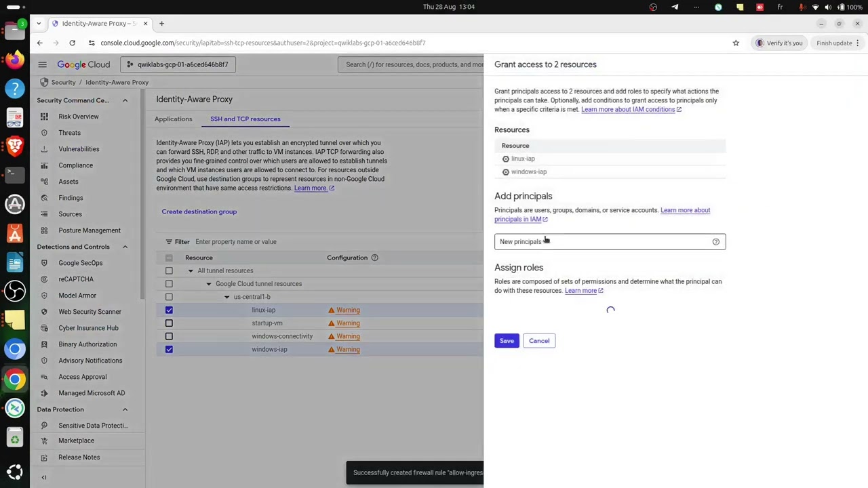Click the Security breadcrumb link

(63, 82)
